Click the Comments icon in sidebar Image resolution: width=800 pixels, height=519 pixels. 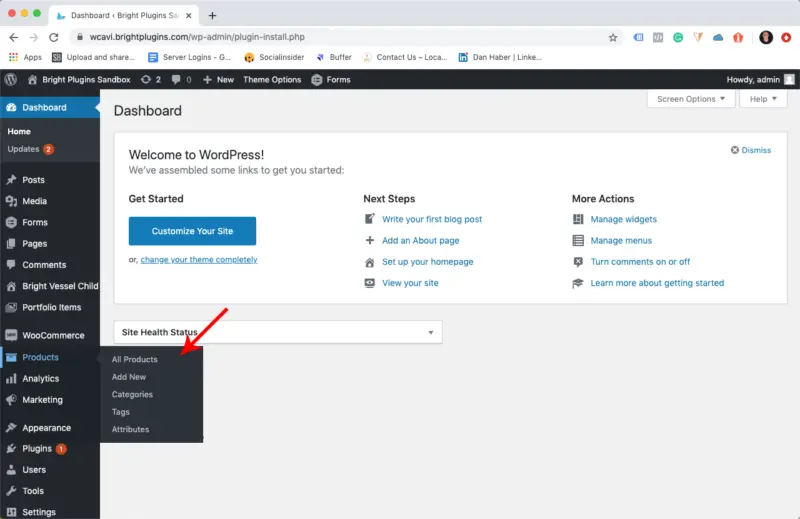11,264
